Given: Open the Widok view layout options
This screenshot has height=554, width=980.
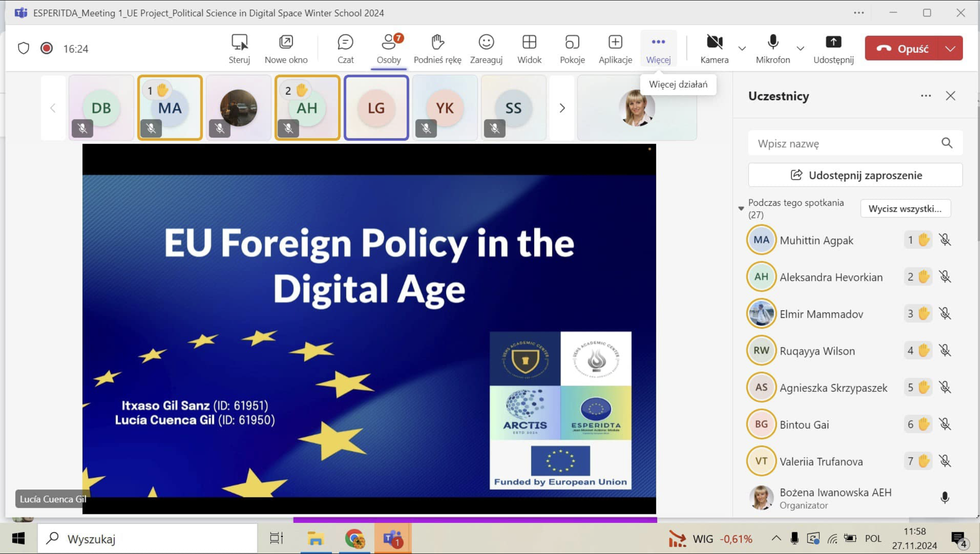Looking at the screenshot, I should click(x=529, y=48).
